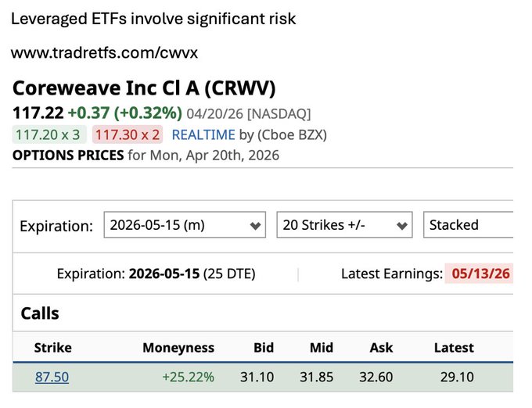The width and height of the screenshot is (532, 408).
Task: Sort by the Mid column header
Action: pos(321,348)
